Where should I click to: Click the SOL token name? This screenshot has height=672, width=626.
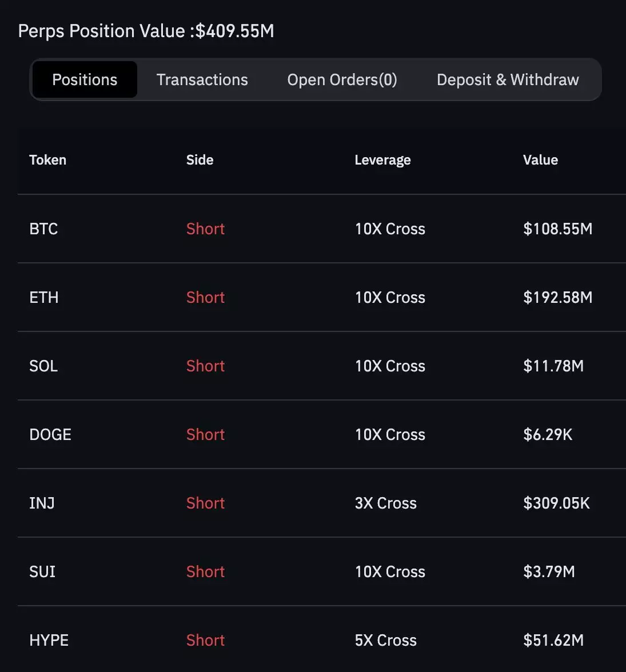[43, 366]
